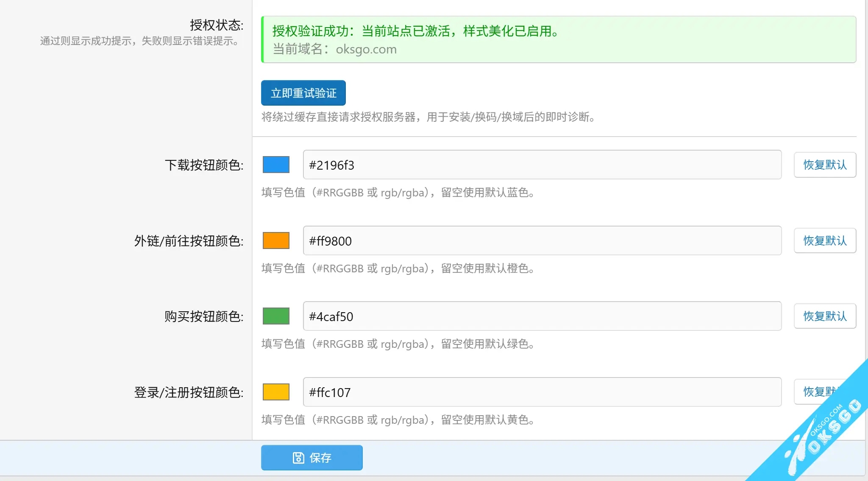Restore default for 外链/前往按钮颜色
868x481 pixels.
click(824, 240)
